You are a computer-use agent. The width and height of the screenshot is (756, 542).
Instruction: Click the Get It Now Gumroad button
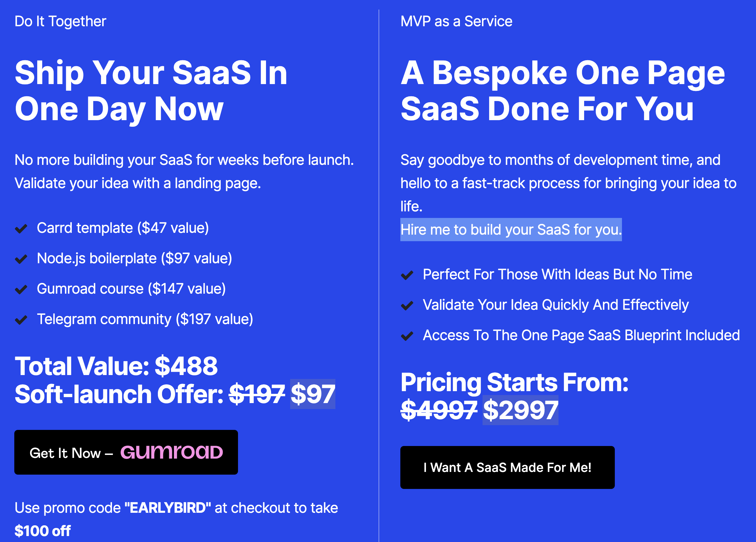126,452
